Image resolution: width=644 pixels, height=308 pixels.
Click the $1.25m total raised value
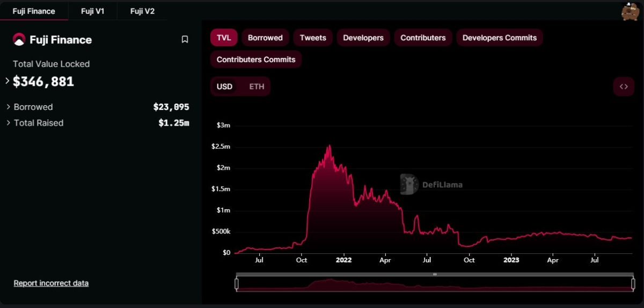click(x=174, y=123)
